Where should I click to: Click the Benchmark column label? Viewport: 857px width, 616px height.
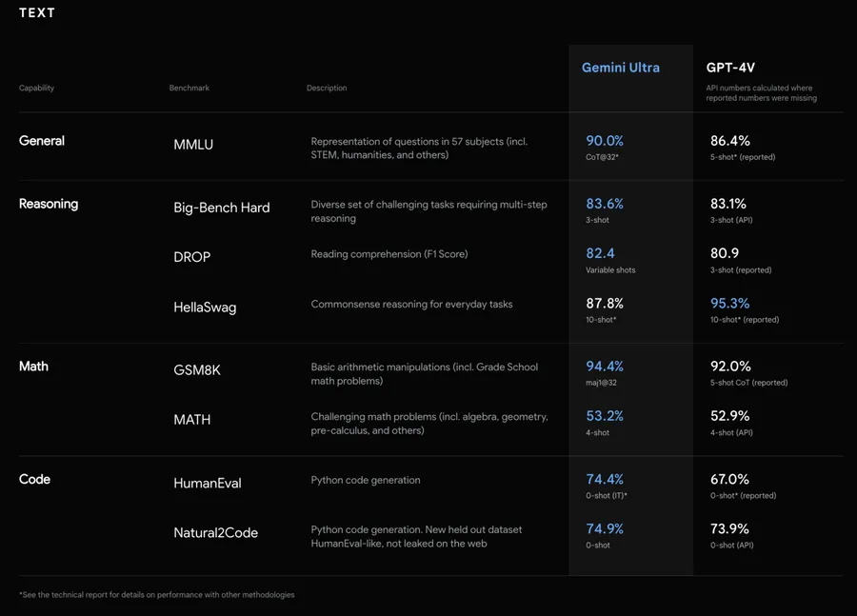pyautogui.click(x=189, y=88)
